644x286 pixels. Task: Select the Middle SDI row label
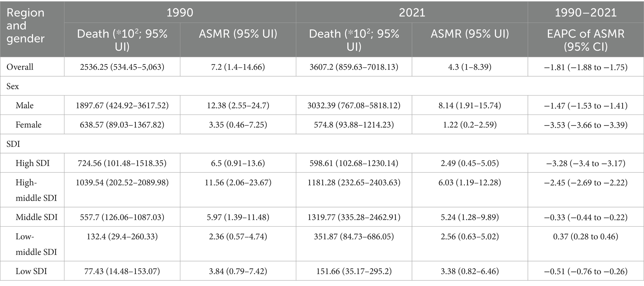[37, 217]
